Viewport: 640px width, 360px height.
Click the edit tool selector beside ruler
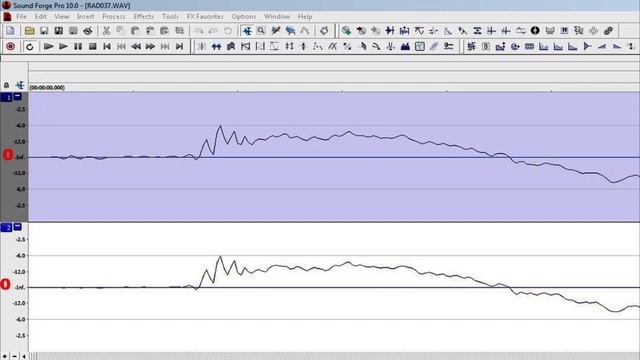[x=20, y=85]
